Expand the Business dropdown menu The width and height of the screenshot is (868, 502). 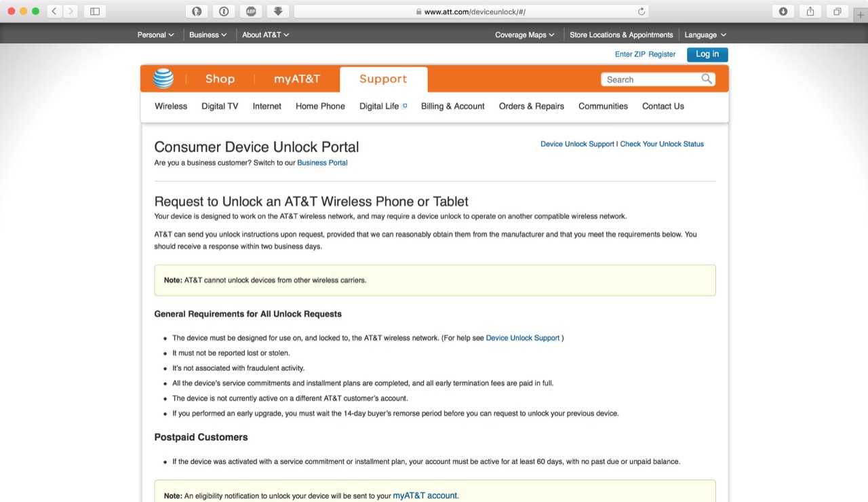[x=208, y=35]
